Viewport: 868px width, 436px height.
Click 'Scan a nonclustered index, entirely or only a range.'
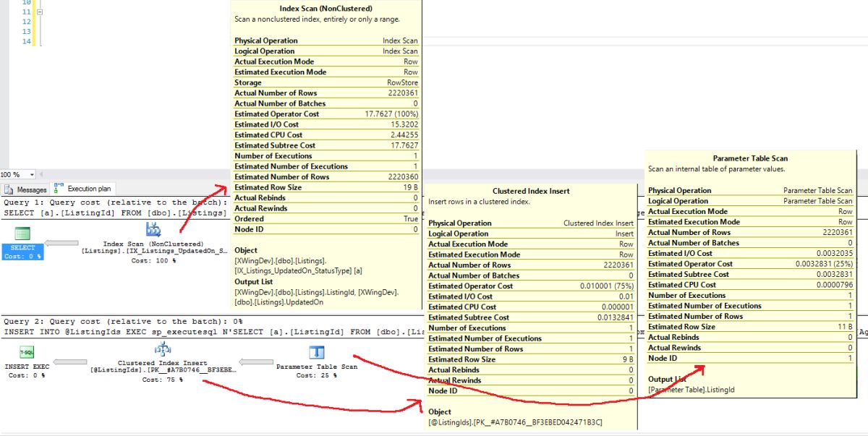pyautogui.click(x=317, y=19)
